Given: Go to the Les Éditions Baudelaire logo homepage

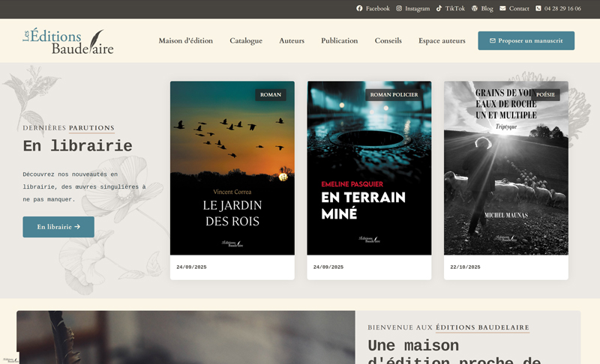Looking at the screenshot, I should point(68,41).
